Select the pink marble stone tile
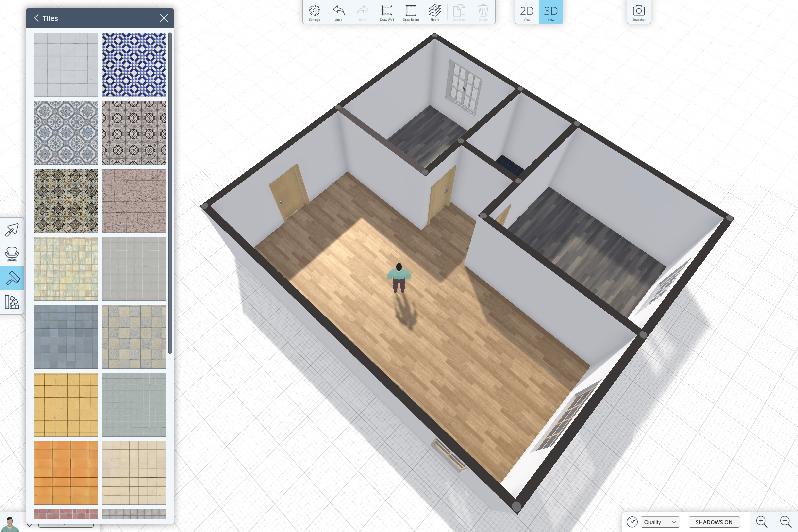 tap(134, 201)
